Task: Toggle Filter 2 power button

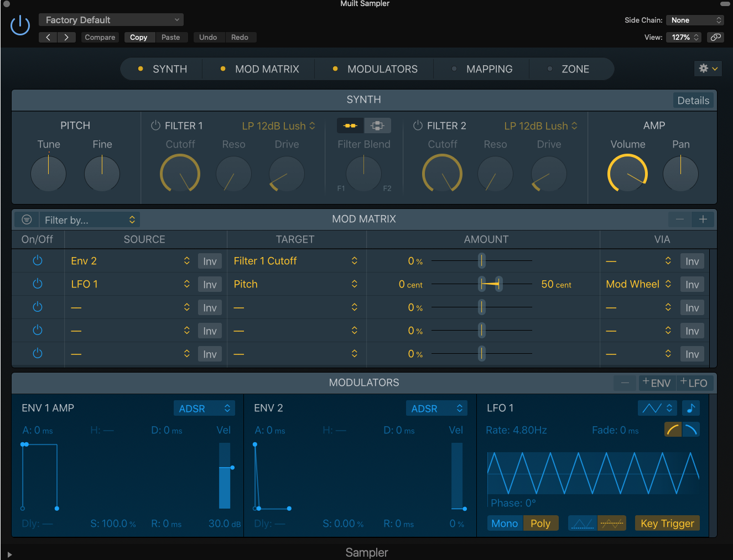Action: click(x=418, y=125)
